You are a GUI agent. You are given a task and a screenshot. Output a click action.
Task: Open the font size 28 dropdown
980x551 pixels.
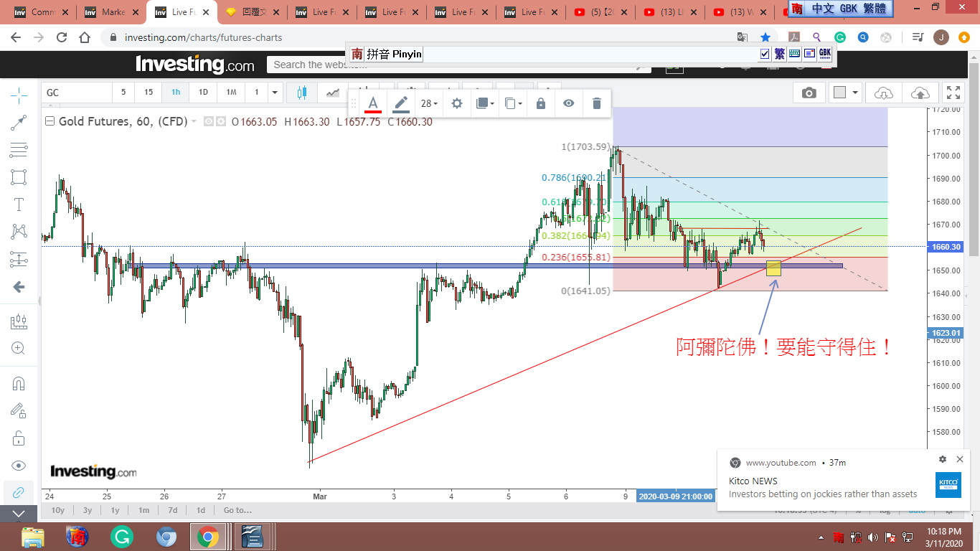click(429, 103)
